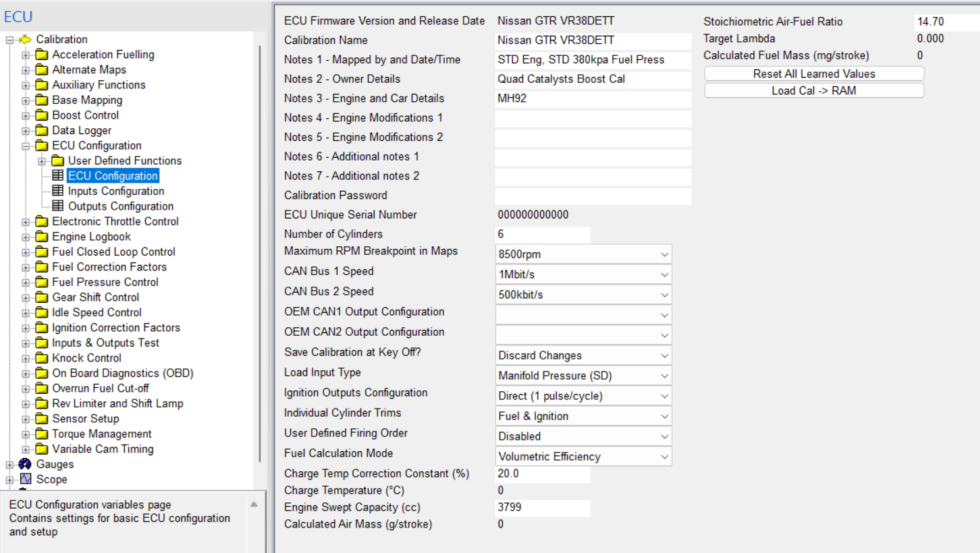This screenshot has height=553, width=980.
Task: Click the Number of Cylinders field
Action: 543,235
